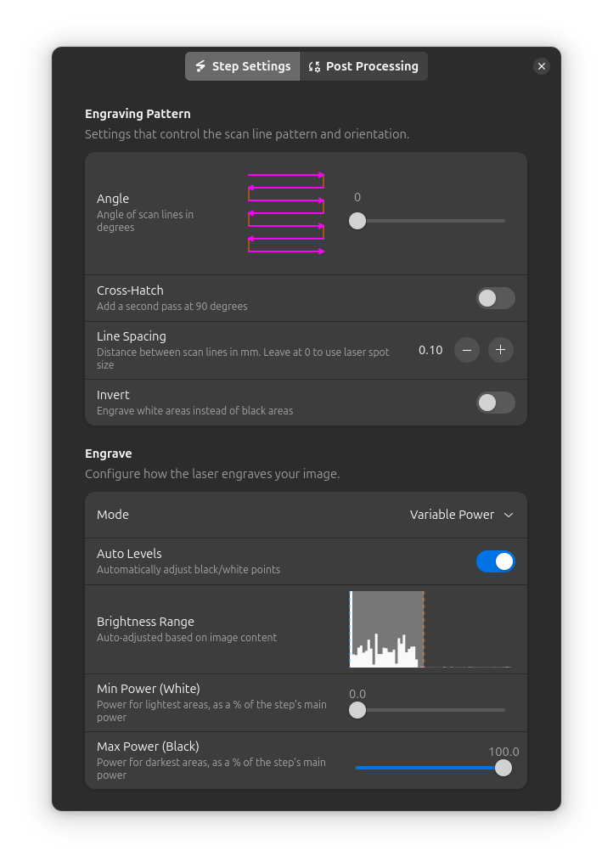
Task: Click the X icon in the dialog corner
Action: (542, 65)
